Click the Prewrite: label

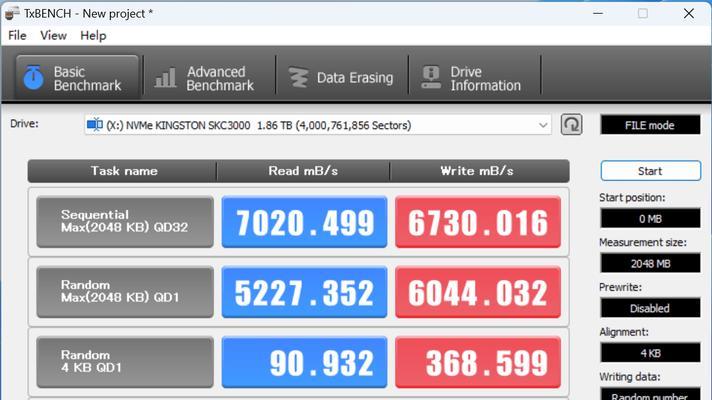620,287
